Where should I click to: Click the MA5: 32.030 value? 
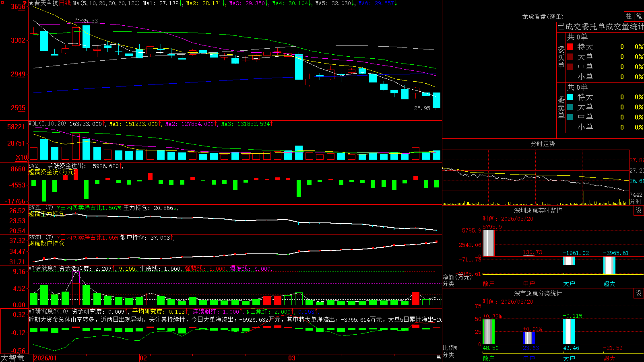click(334, 3)
